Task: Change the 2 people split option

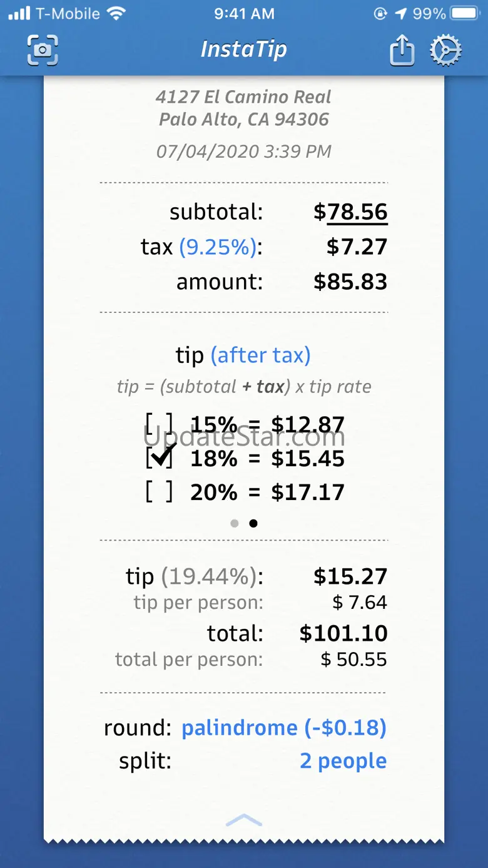Action: (x=343, y=761)
